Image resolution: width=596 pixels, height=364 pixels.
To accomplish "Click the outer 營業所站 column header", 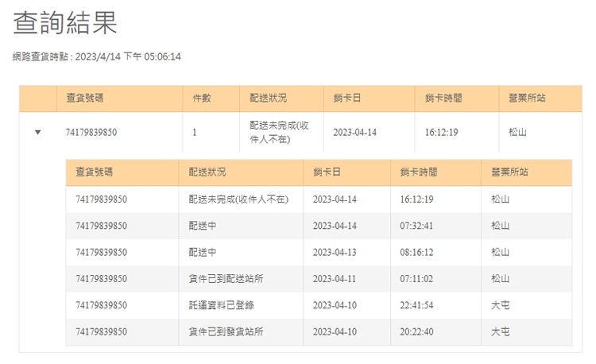I will point(527,98).
